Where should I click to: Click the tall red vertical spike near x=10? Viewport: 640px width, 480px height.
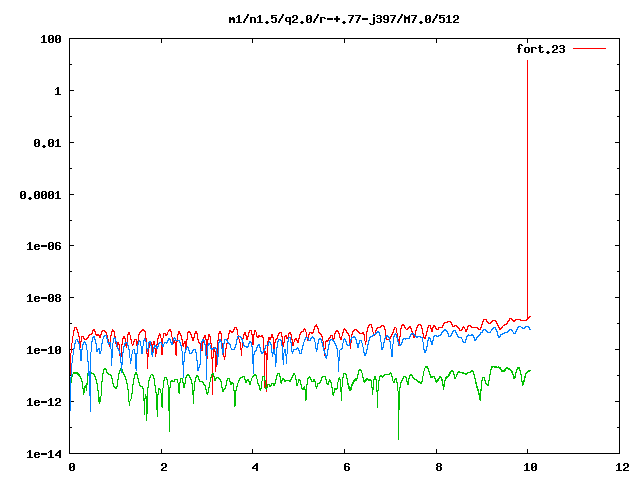pyautogui.click(x=527, y=188)
